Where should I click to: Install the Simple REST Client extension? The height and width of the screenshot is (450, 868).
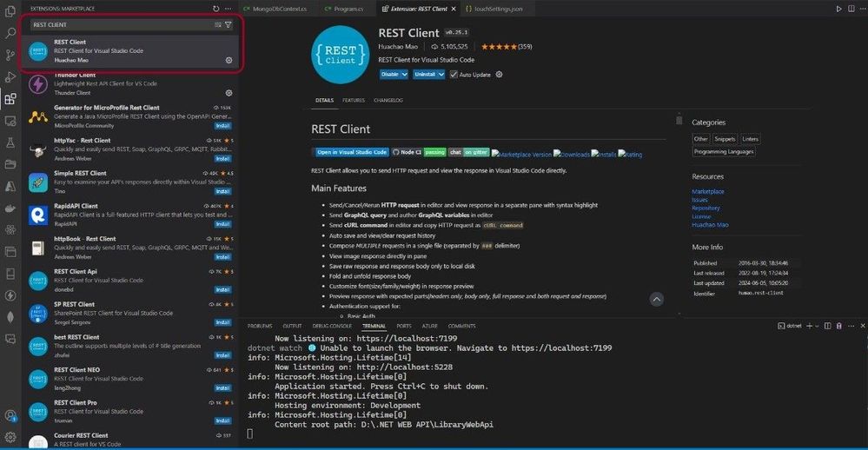(x=223, y=191)
